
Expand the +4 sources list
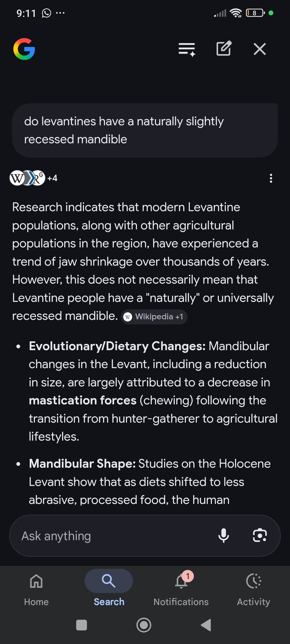click(x=52, y=178)
